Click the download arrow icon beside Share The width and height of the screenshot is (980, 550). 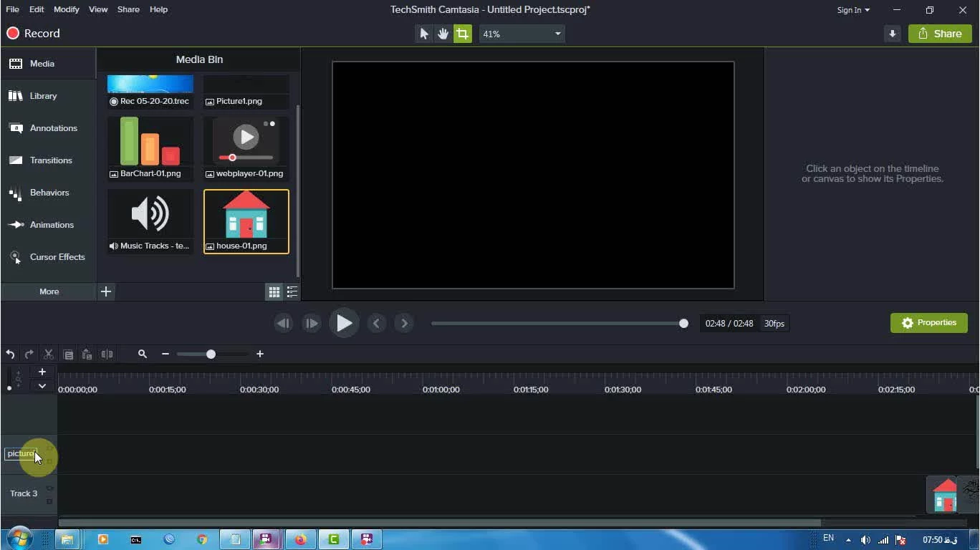892,34
